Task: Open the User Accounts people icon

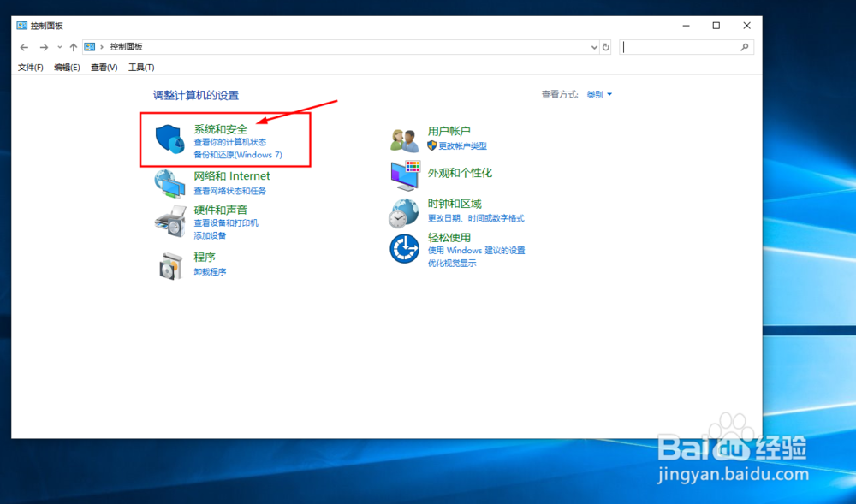Action: click(x=405, y=140)
